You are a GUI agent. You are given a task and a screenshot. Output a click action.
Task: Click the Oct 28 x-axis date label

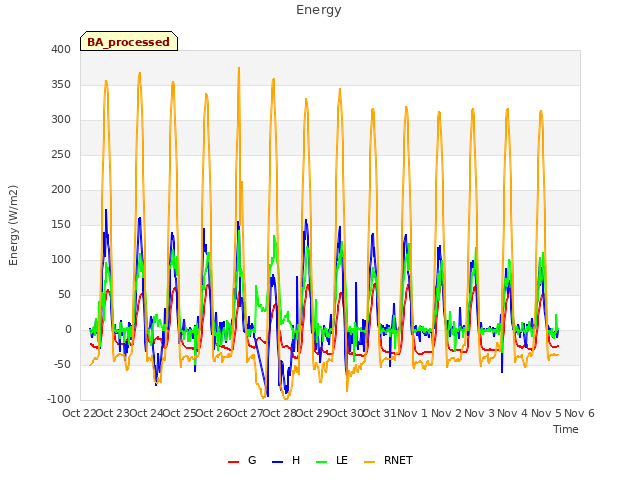(280, 413)
